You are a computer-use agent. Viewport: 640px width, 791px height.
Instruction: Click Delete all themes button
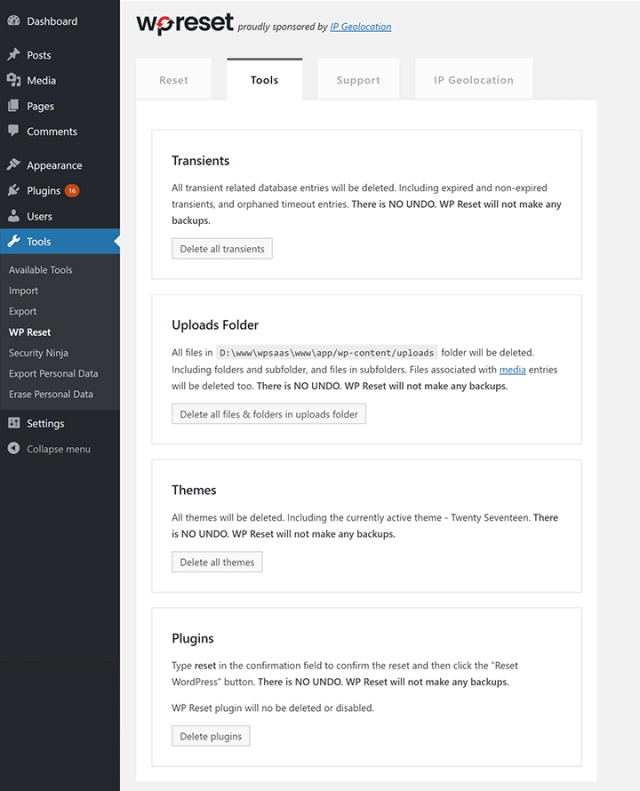217,562
